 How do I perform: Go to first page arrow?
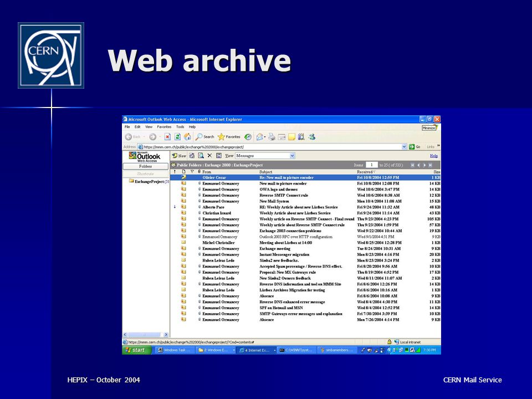pyautogui.click(x=412, y=165)
